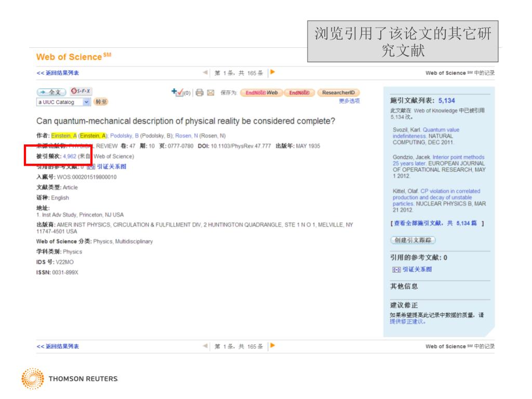Open citing articles count 5,134 in sidebar
532x399 pixels.
tap(446, 100)
